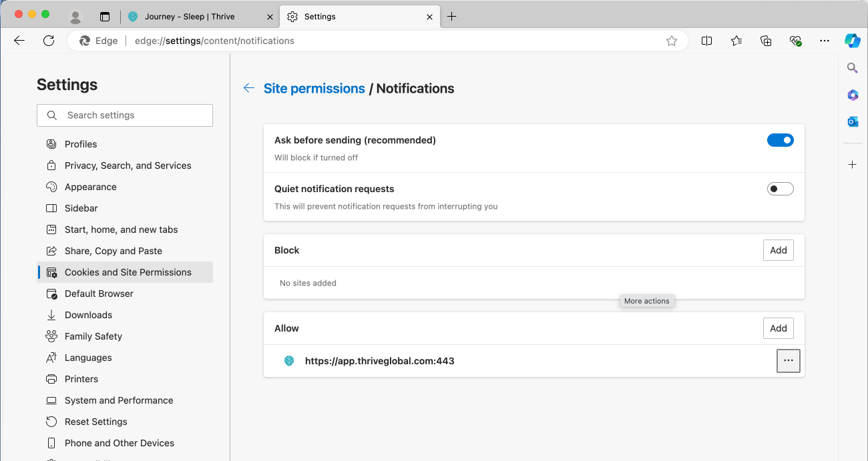The height and width of the screenshot is (461, 868).
Task: Open Family Safety settings
Action: 125,336
